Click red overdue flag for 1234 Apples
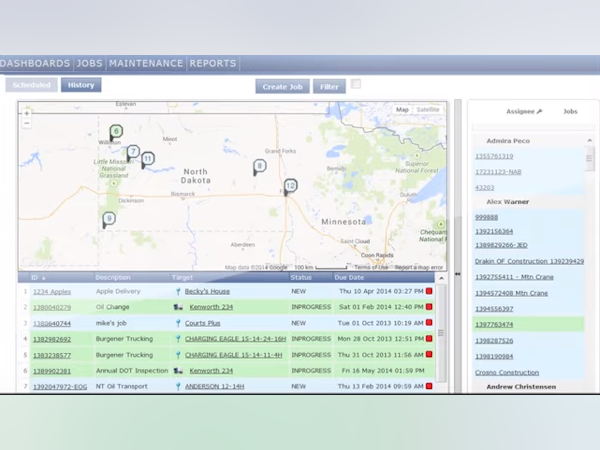This screenshot has width=600, height=450. pyautogui.click(x=429, y=291)
